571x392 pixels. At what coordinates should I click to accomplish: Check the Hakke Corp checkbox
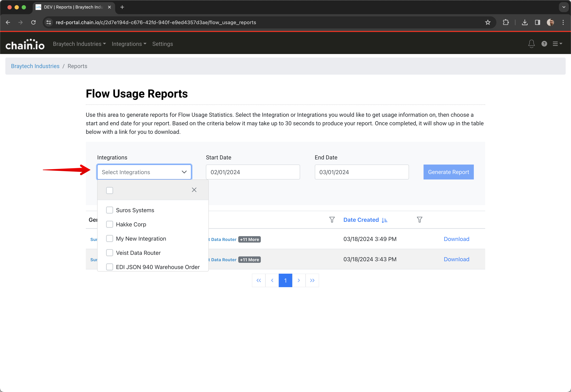[110, 224]
